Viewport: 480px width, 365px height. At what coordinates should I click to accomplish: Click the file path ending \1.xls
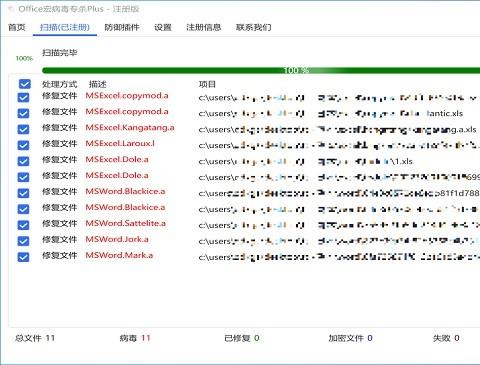click(x=306, y=161)
